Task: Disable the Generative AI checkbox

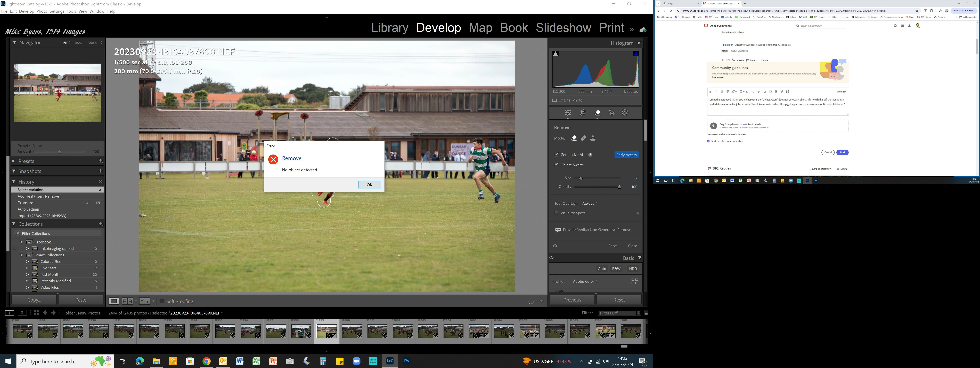Action: (557, 154)
